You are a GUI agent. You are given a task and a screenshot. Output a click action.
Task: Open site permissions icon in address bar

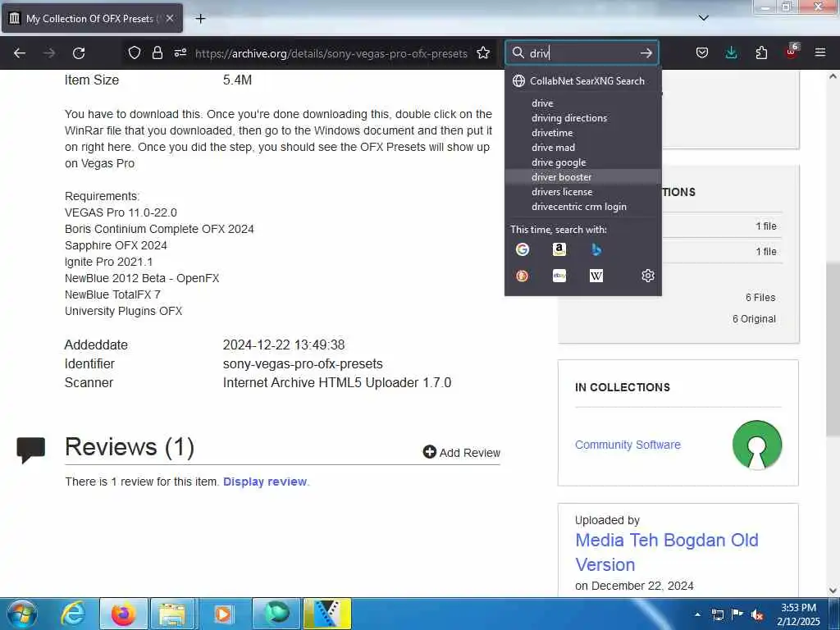click(180, 53)
